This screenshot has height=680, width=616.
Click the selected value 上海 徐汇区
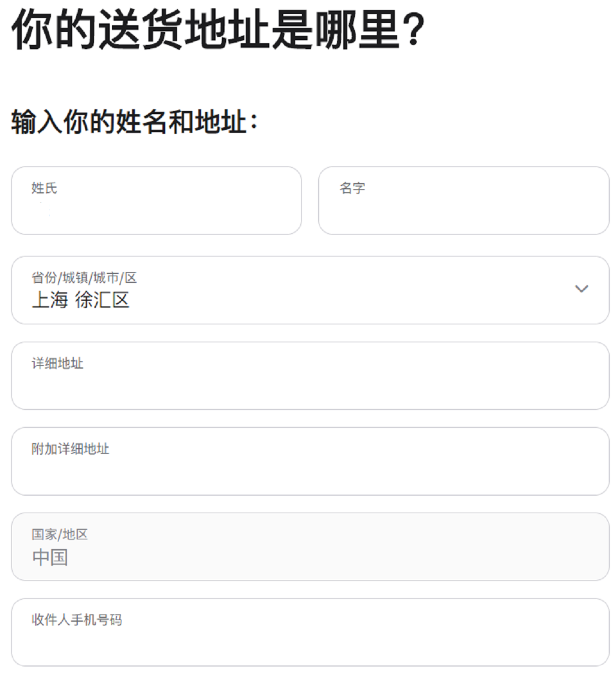[x=81, y=300]
